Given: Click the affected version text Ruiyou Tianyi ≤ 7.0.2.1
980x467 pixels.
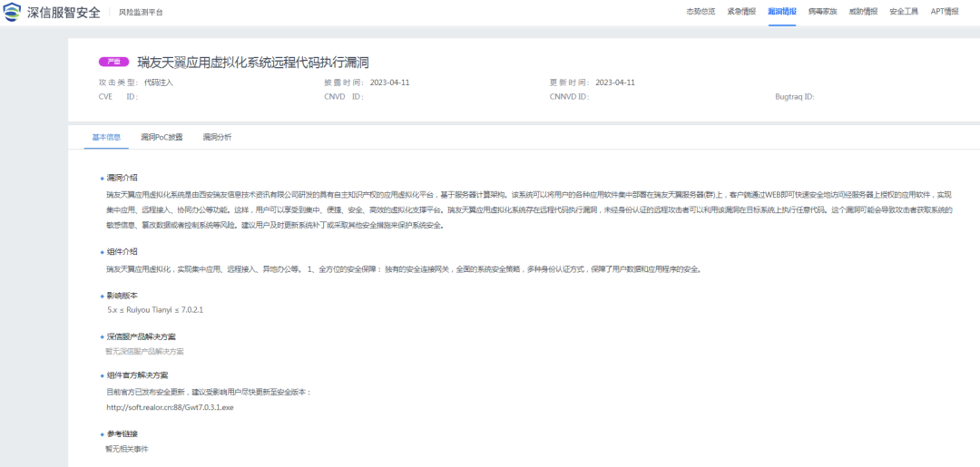Looking at the screenshot, I should point(156,309).
